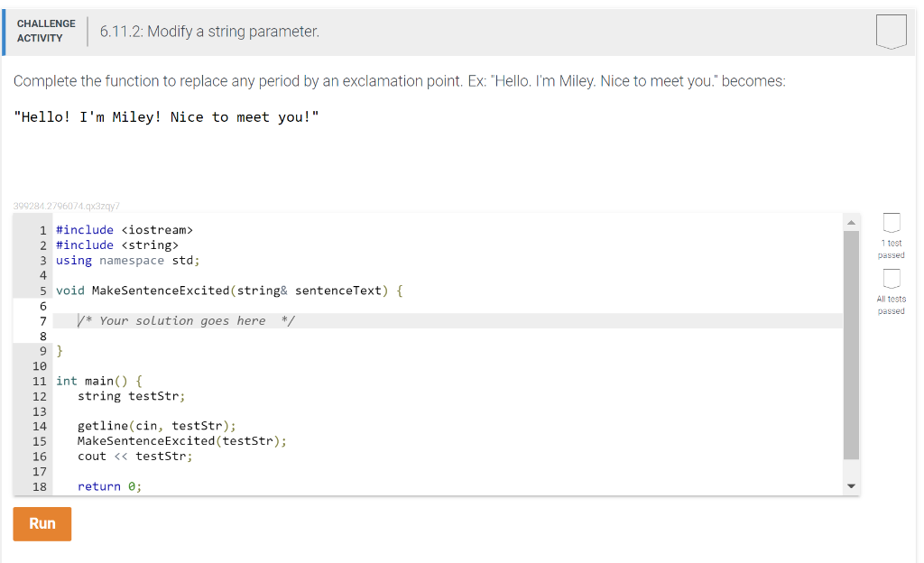
Task: Click line number 5 in the editor
Action: pos(42,290)
